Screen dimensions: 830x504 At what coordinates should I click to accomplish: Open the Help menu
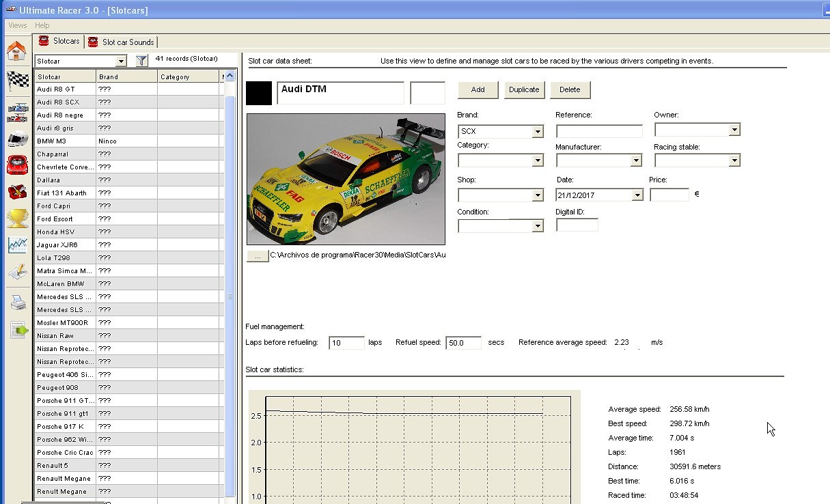click(x=42, y=26)
